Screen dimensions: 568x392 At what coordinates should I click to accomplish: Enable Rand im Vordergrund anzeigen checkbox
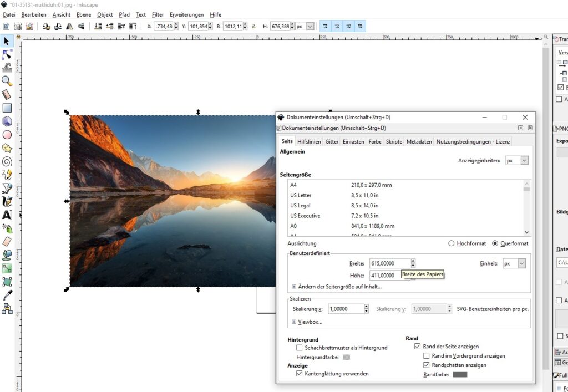point(427,356)
